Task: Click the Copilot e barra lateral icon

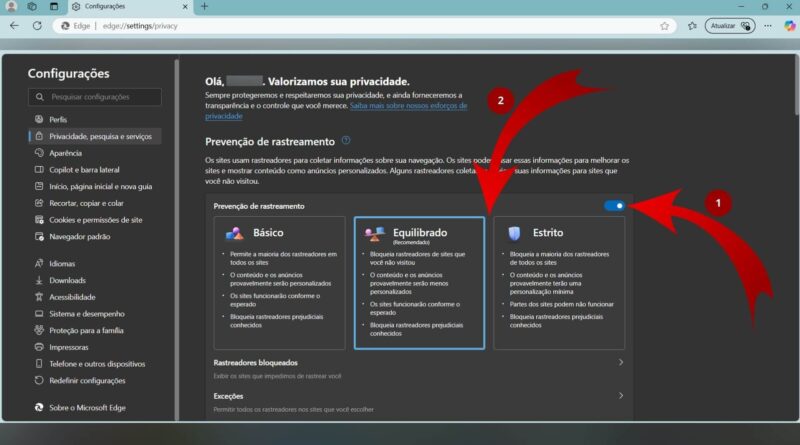Action: 39,169
